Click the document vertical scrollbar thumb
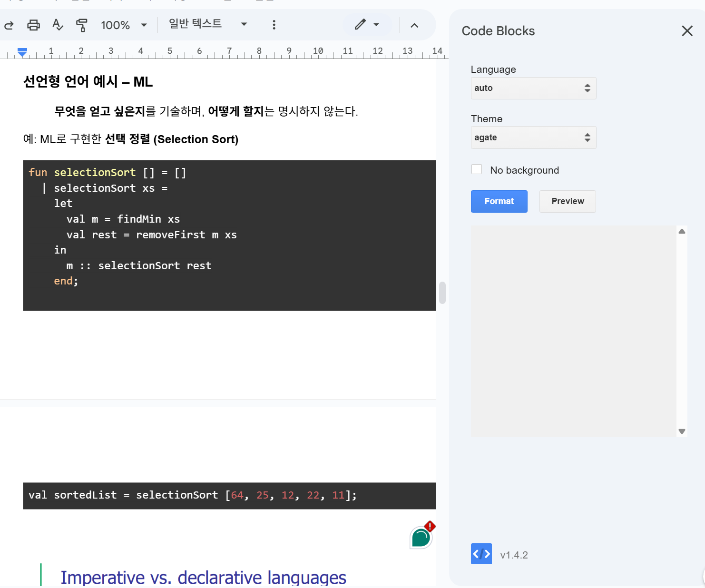705x588 pixels. click(x=442, y=293)
